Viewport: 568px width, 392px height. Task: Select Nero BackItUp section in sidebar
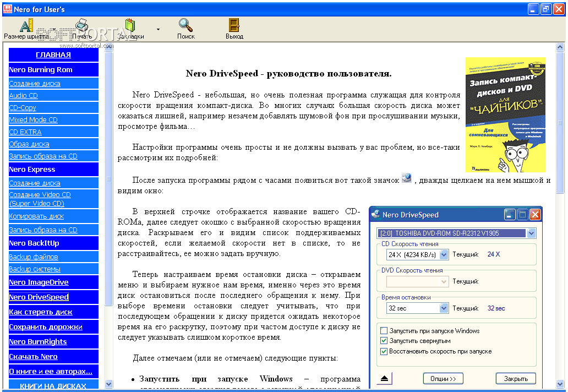pyautogui.click(x=53, y=243)
